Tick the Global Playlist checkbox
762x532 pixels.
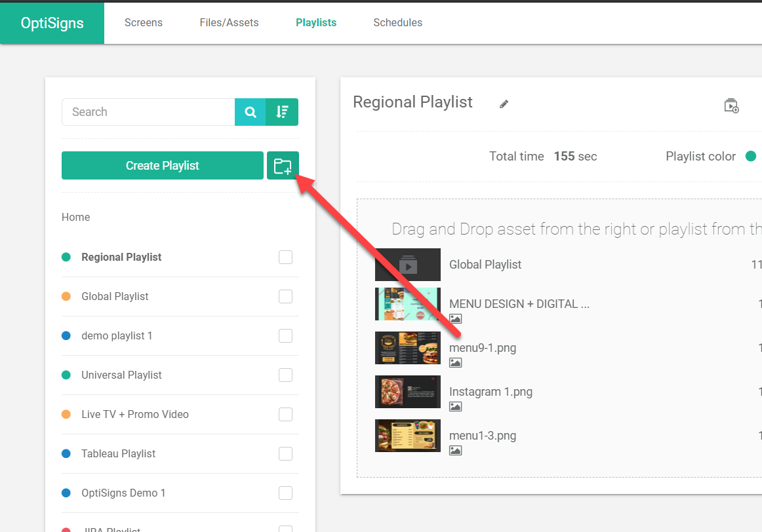(285, 297)
